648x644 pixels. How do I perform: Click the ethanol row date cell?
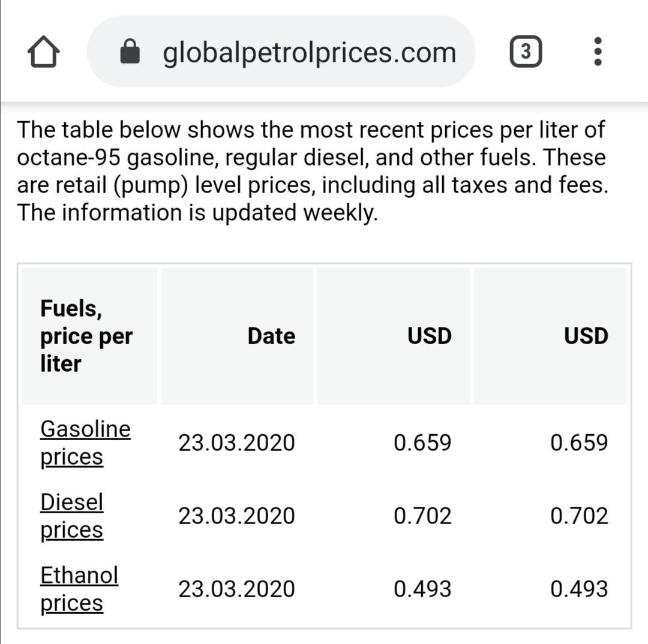(237, 589)
